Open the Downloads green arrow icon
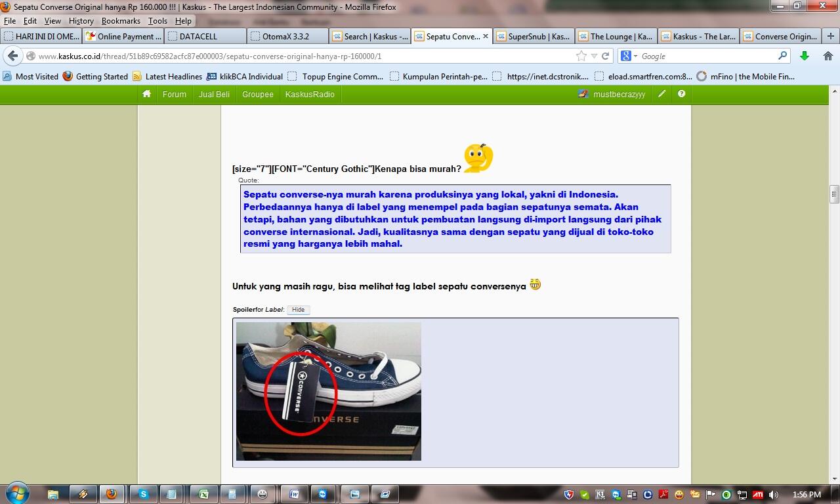The width and height of the screenshot is (840, 504). 805,56
